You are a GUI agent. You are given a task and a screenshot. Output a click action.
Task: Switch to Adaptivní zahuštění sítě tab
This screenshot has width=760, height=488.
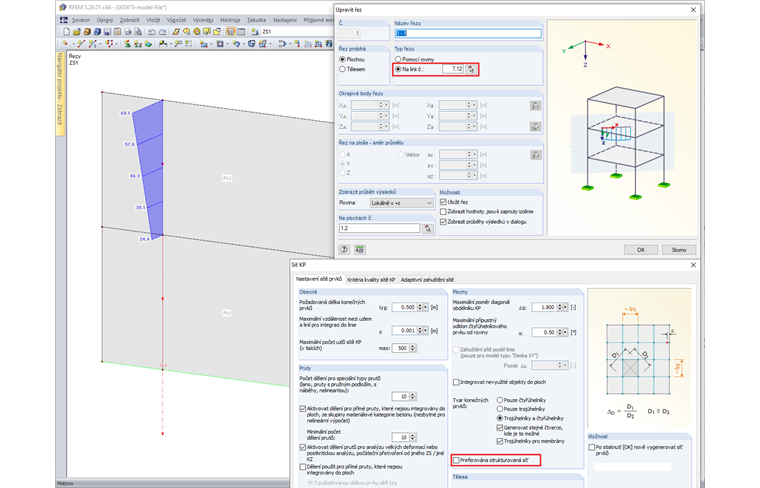pyautogui.click(x=427, y=280)
